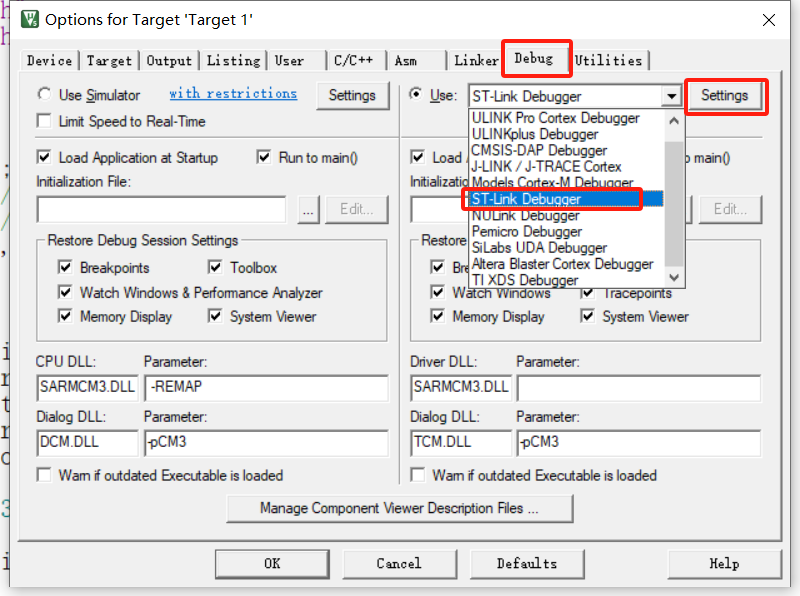
Task: Click the simulator Settings button
Action: tap(352, 95)
